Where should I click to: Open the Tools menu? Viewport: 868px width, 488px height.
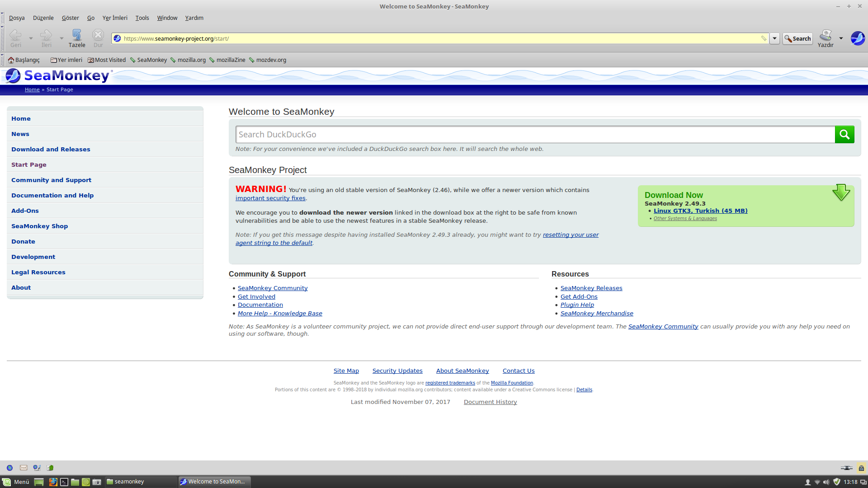[x=142, y=18]
